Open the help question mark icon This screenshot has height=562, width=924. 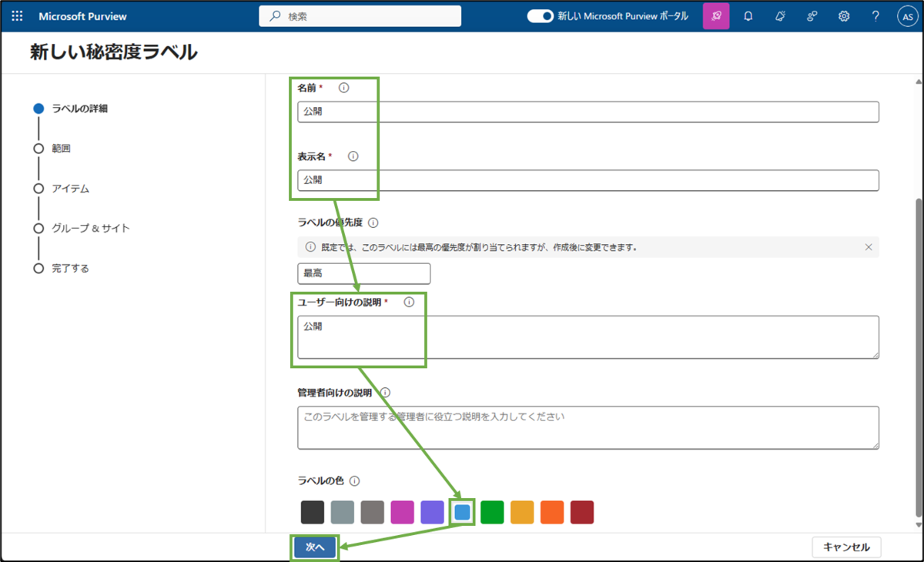pos(875,16)
